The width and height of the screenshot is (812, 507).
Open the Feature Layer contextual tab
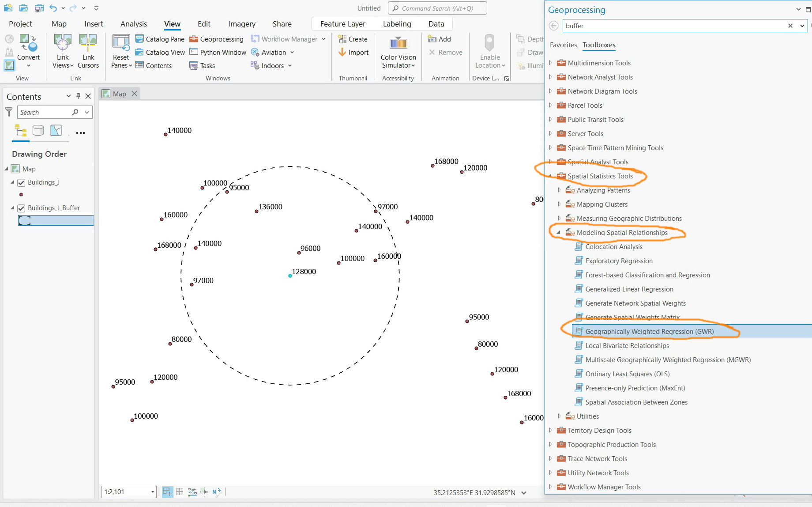coord(343,24)
